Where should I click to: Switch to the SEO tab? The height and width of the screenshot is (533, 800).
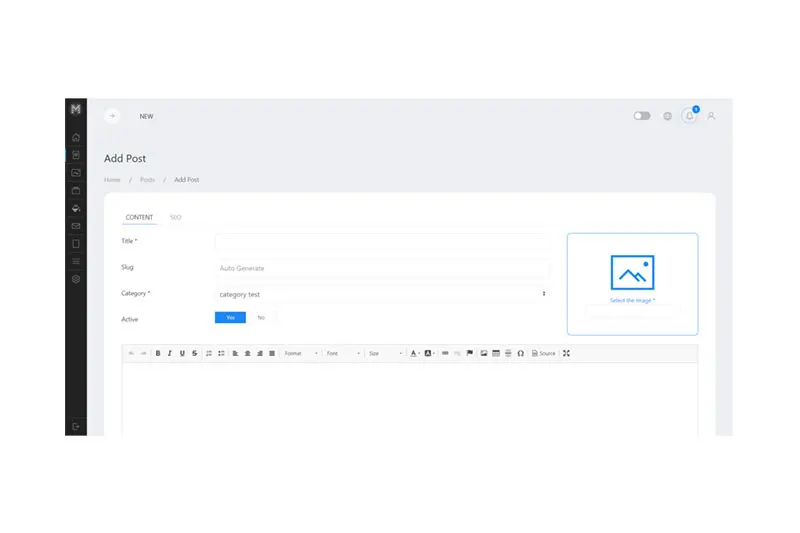pyautogui.click(x=175, y=217)
